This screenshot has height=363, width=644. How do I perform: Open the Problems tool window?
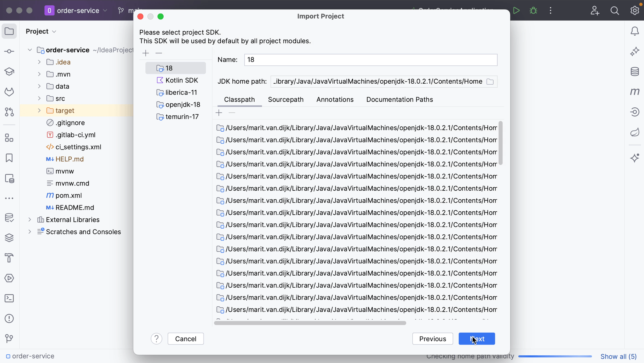pyautogui.click(x=9, y=318)
